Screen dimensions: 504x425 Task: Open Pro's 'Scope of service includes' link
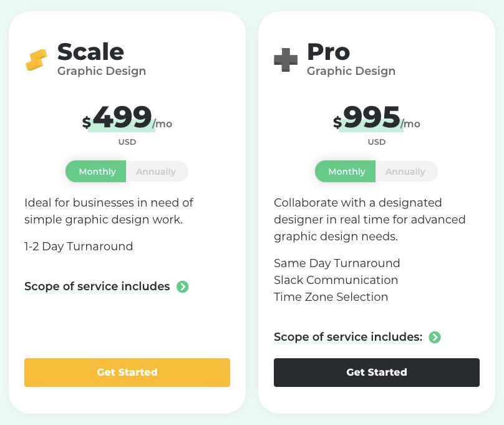tap(347, 337)
